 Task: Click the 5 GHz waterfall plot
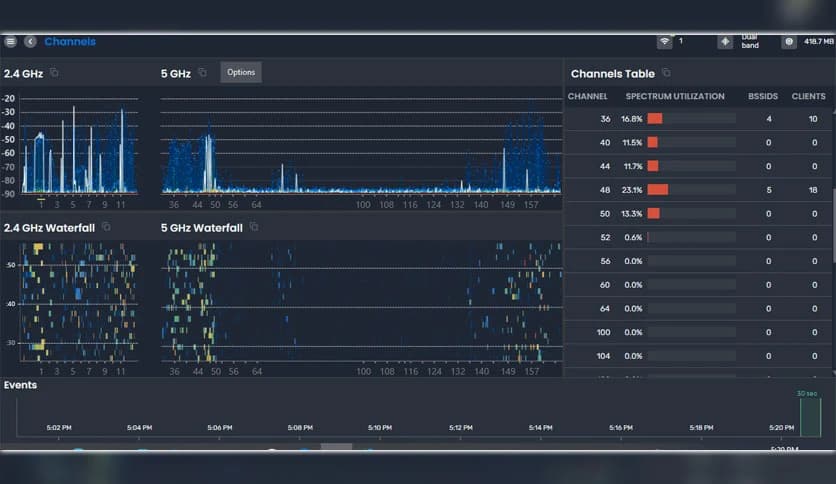362,302
